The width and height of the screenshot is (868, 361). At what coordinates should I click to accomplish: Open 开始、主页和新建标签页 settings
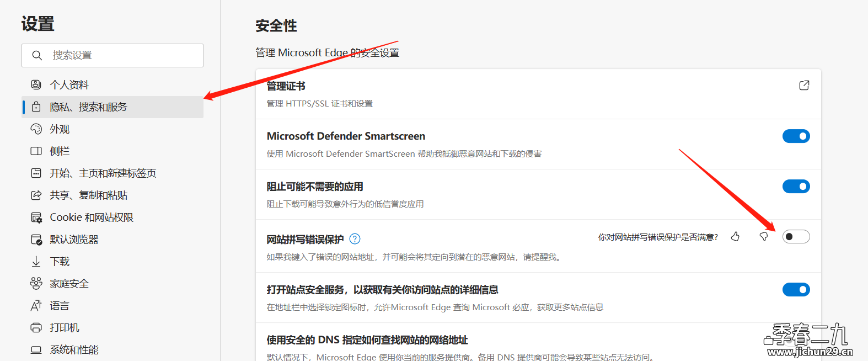pos(112,173)
